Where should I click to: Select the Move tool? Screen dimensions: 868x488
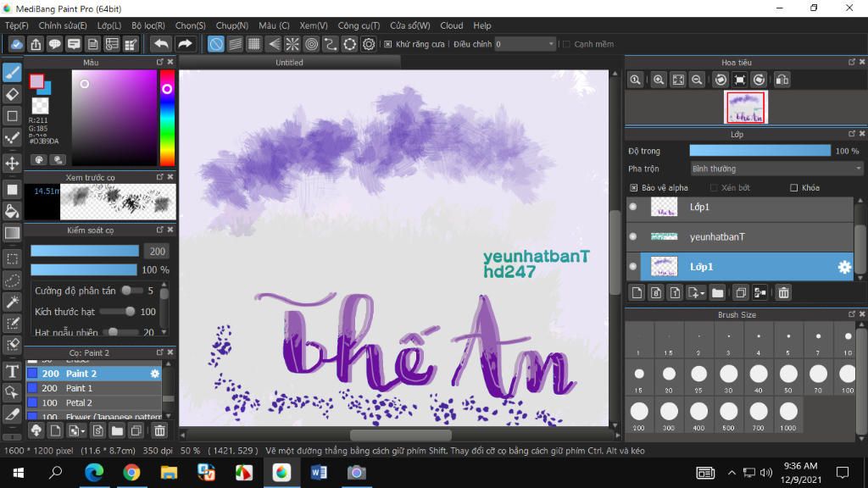click(x=12, y=163)
